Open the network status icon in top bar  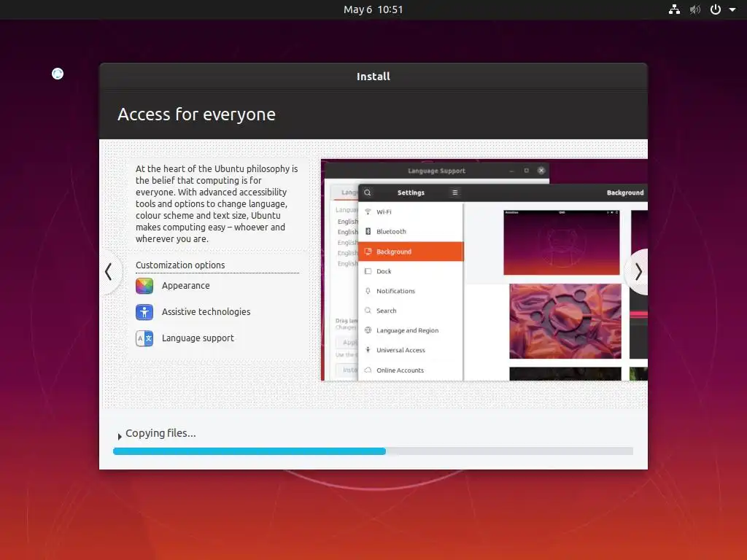[674, 9]
